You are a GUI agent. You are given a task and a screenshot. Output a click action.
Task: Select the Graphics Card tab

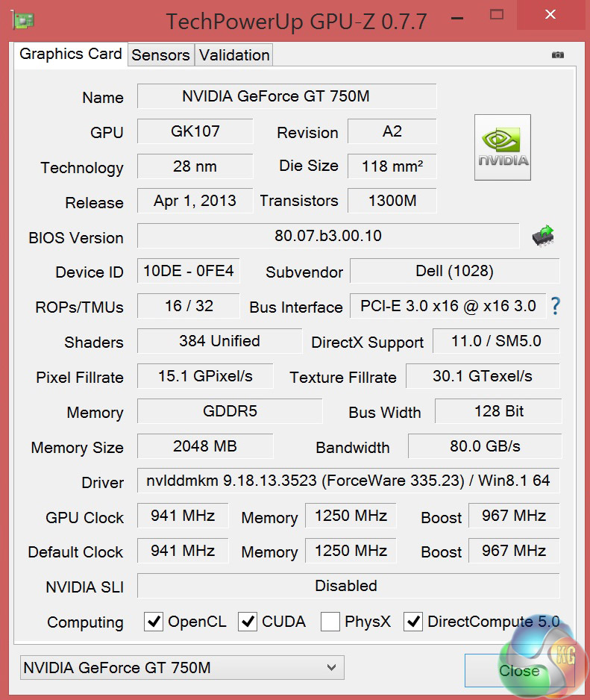point(71,54)
